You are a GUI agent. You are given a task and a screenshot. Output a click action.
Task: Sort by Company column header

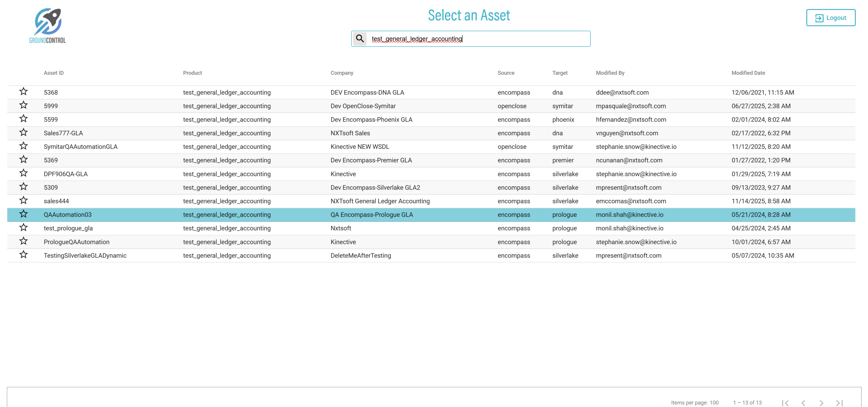click(x=342, y=73)
